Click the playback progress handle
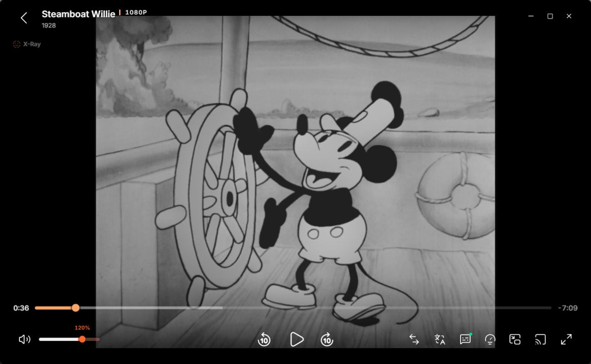Viewport: 591px width, 364px height. (75, 308)
